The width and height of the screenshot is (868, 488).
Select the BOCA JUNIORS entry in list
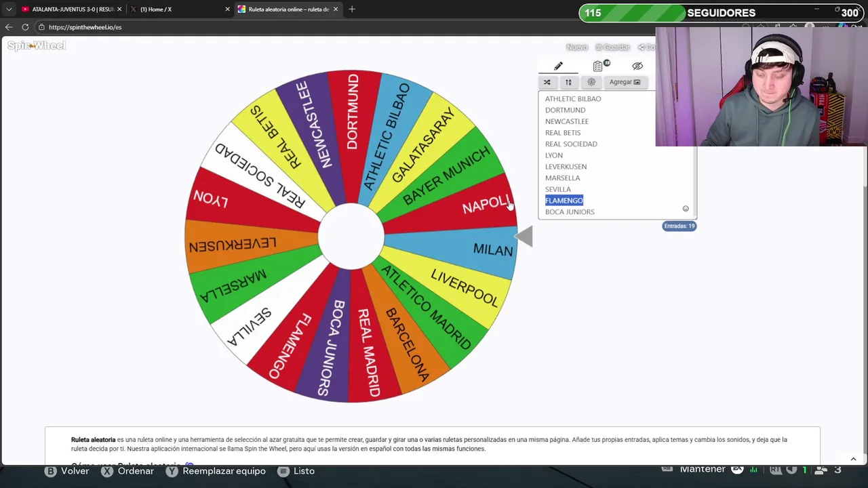click(x=570, y=211)
